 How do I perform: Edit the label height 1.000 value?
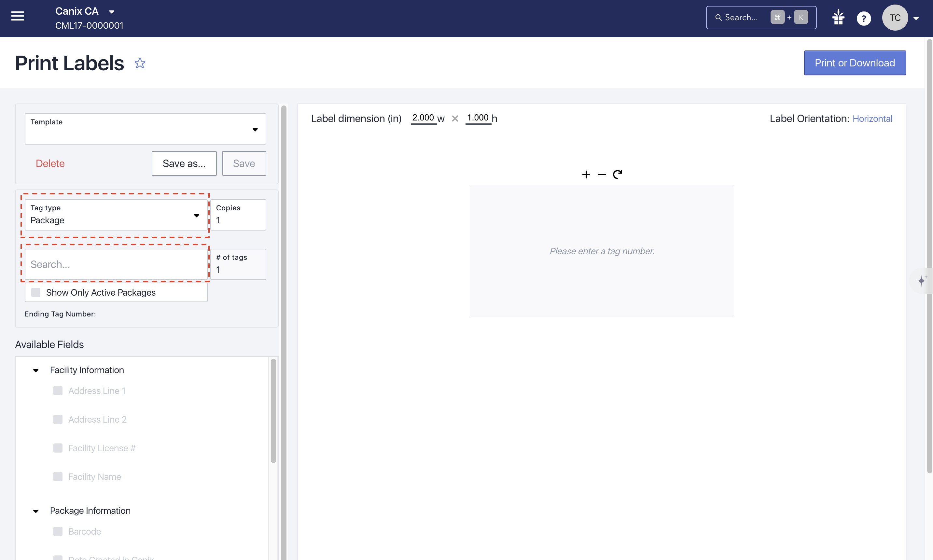(x=478, y=118)
